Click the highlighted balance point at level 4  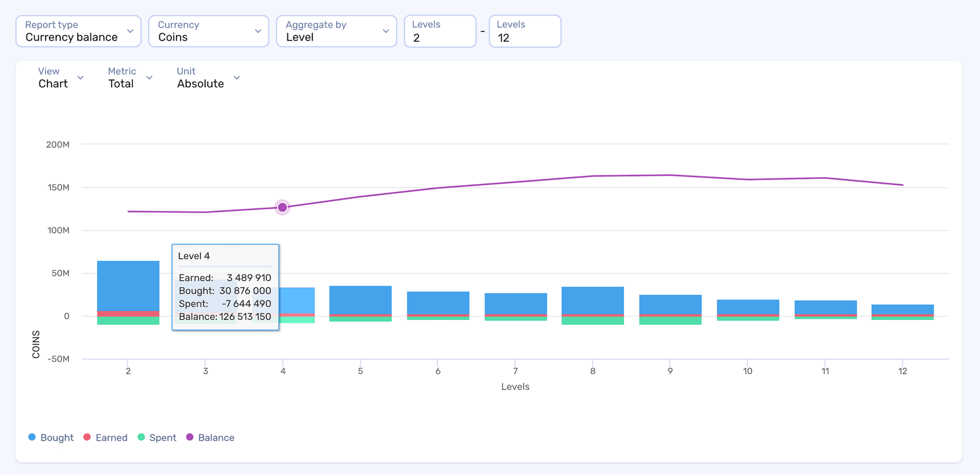[x=282, y=207]
